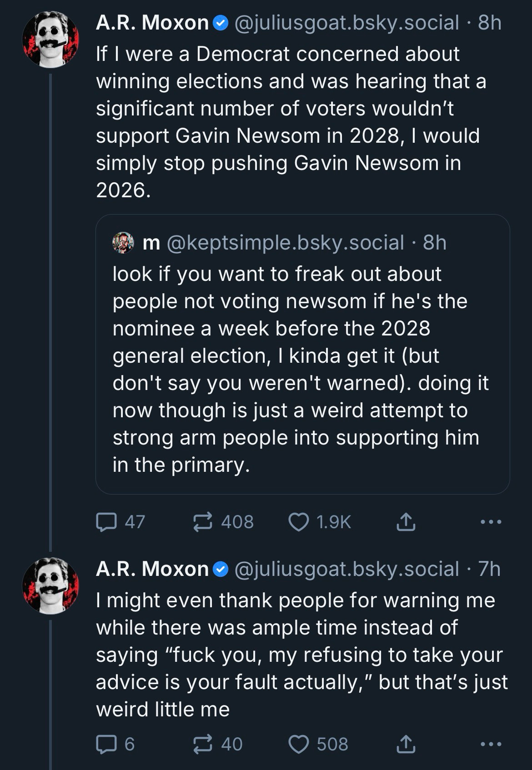Click the verified badge on the 7h post
The image size is (532, 770).
[221, 570]
